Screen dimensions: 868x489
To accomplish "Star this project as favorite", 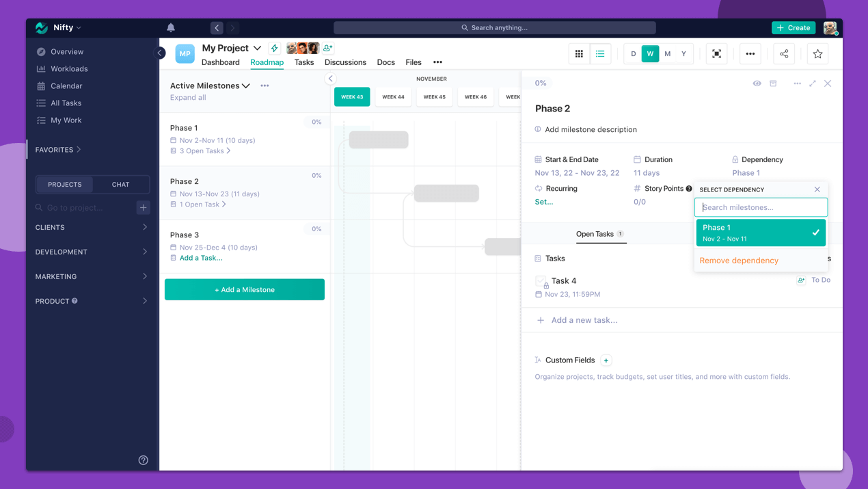I will (817, 53).
